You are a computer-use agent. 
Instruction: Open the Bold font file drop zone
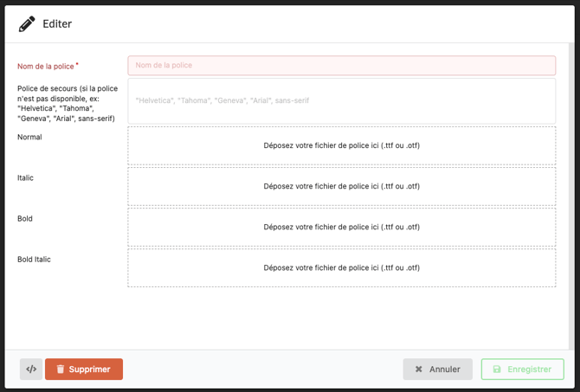point(341,227)
